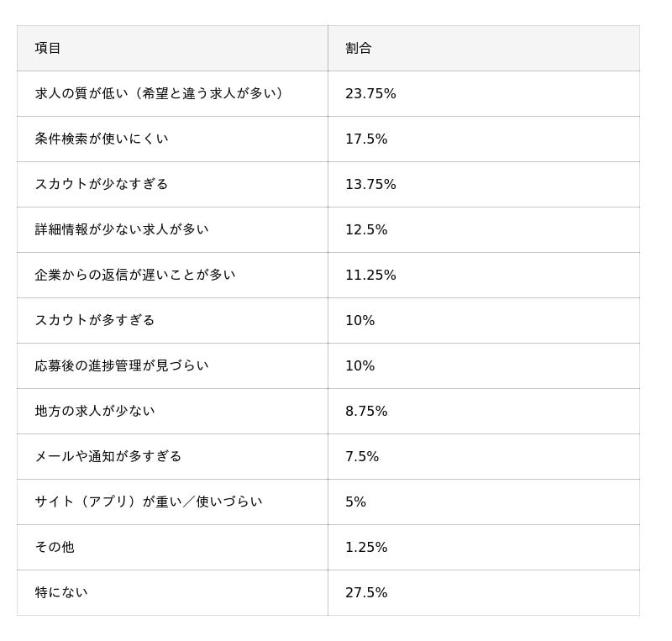Select the 求人の質が低い row label
Screen dimensions: 672x641
pos(160,93)
